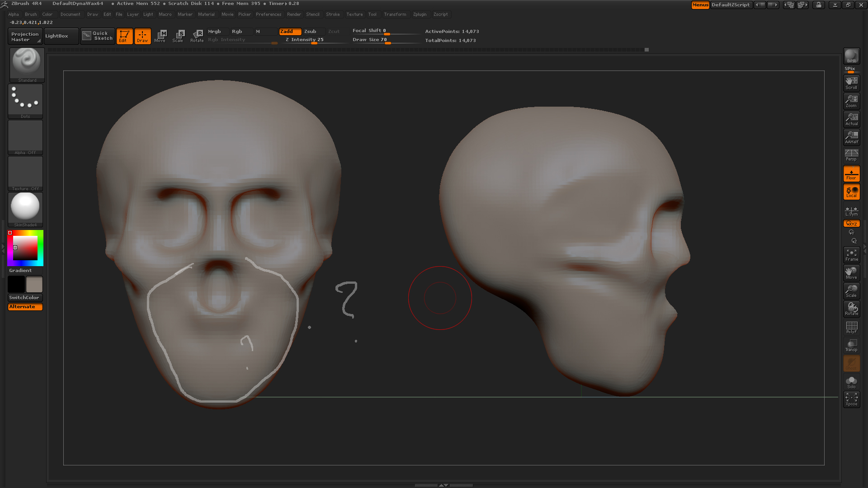Activate the Solo mode icon
Image resolution: width=868 pixels, height=488 pixels.
(x=851, y=381)
